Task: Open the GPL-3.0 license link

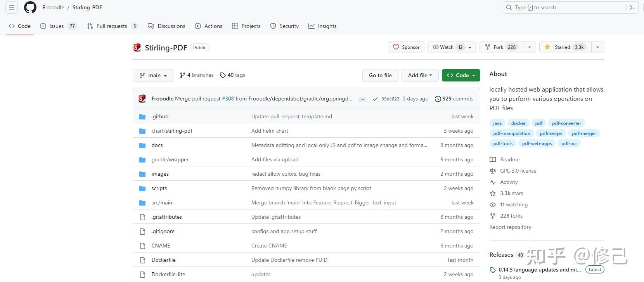Action: (x=518, y=171)
